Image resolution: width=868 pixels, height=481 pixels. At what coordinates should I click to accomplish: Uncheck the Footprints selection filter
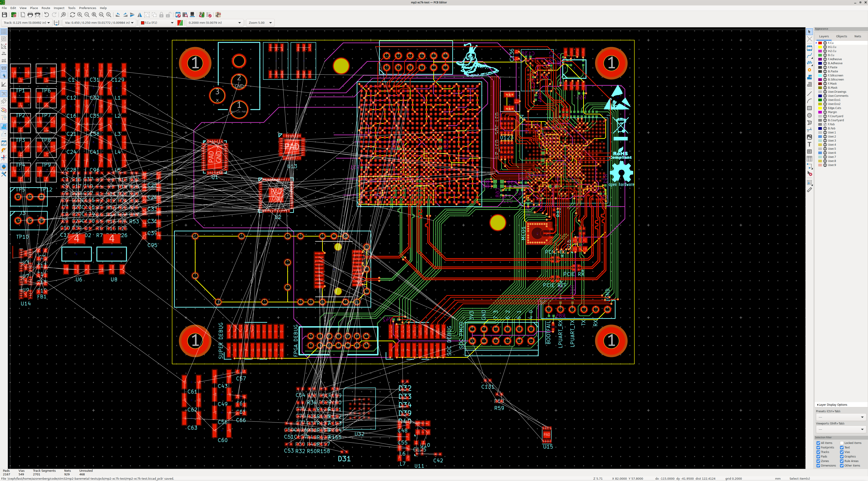[x=818, y=447]
